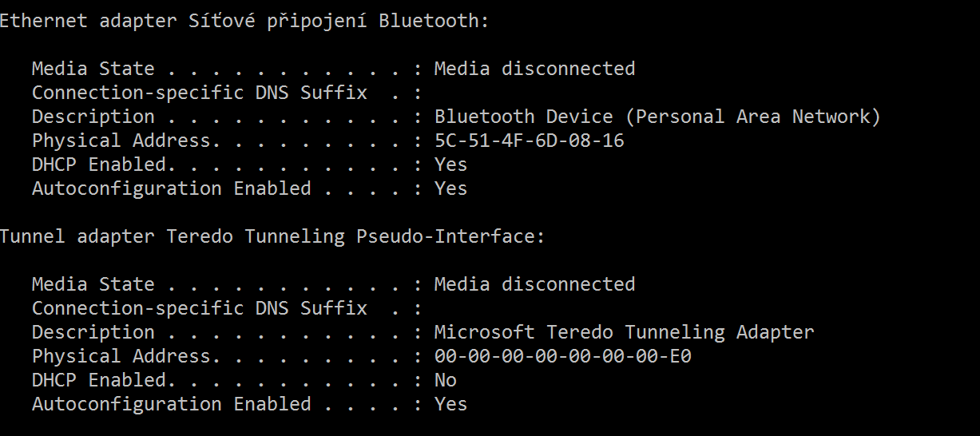Select the physical address 5C-51-4F-6D-08-16
980x436 pixels.
[x=529, y=141]
